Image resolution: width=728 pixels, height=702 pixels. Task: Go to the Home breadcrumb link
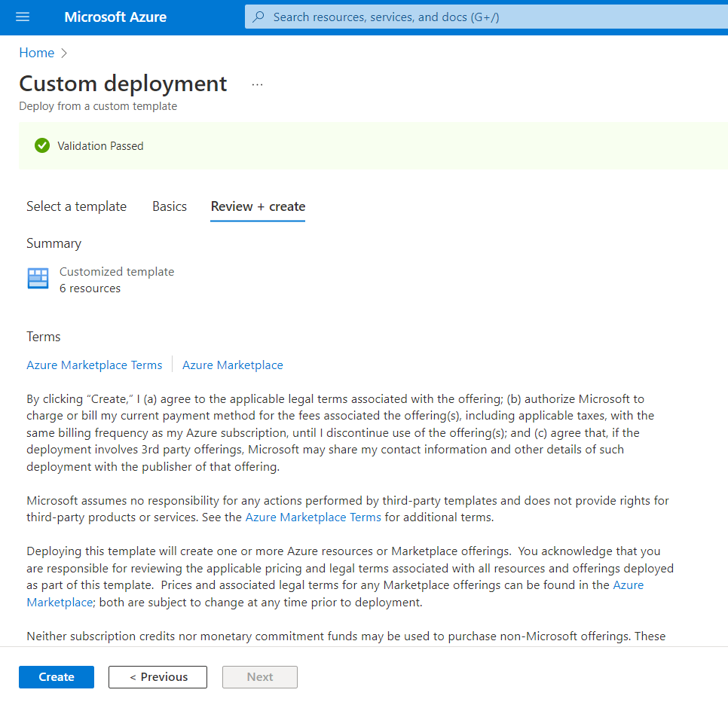pos(36,53)
